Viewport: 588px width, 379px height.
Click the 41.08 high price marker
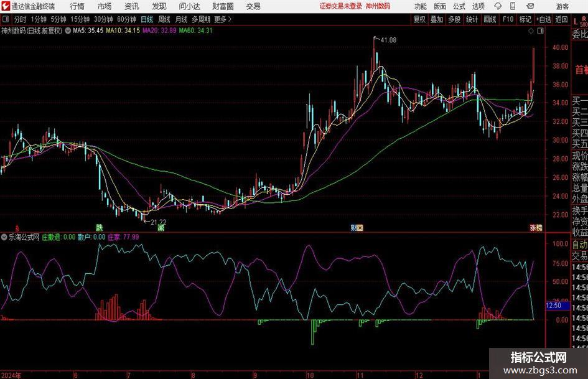coord(388,40)
